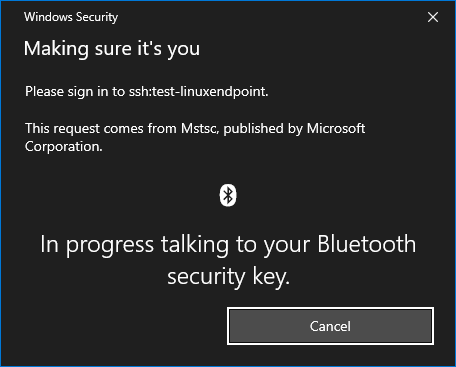Click the word 'Corporation.' on second line
456x367 pixels.
pyautogui.click(x=64, y=147)
